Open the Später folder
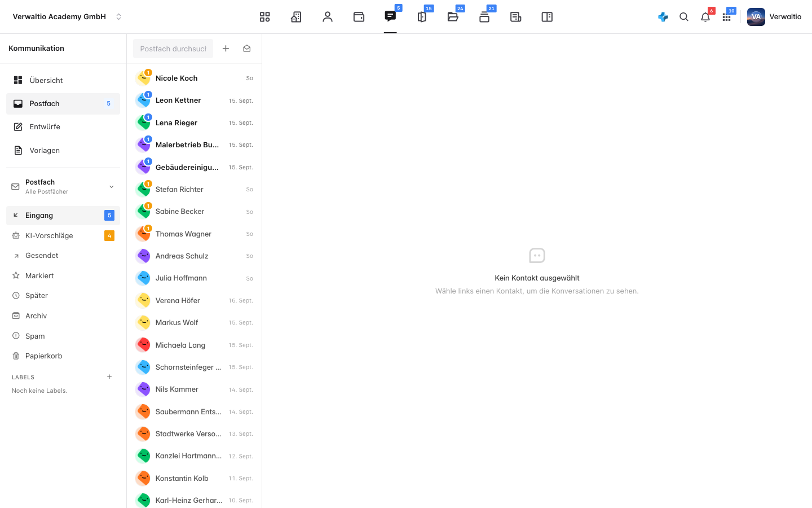This screenshot has height=508, width=812. click(x=63, y=296)
